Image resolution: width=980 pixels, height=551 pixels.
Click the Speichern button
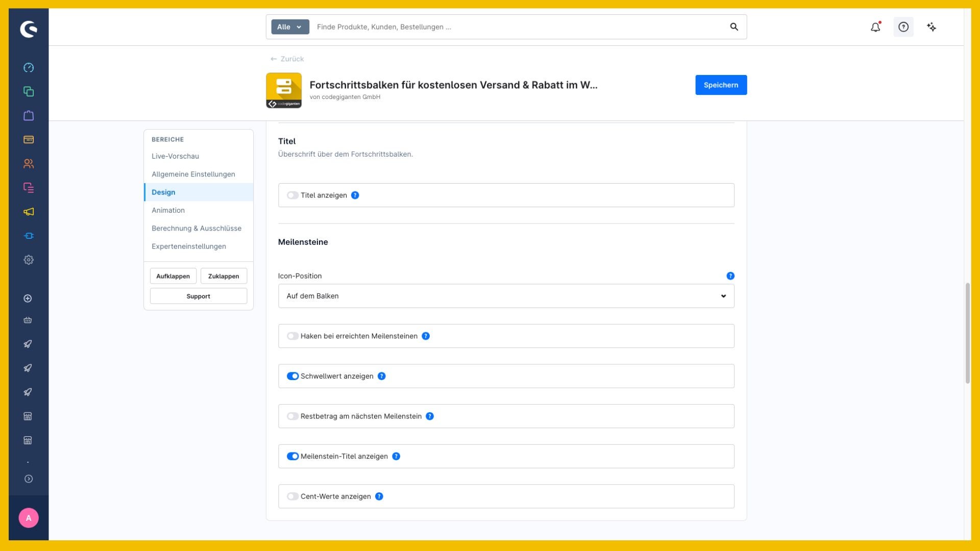(x=721, y=85)
